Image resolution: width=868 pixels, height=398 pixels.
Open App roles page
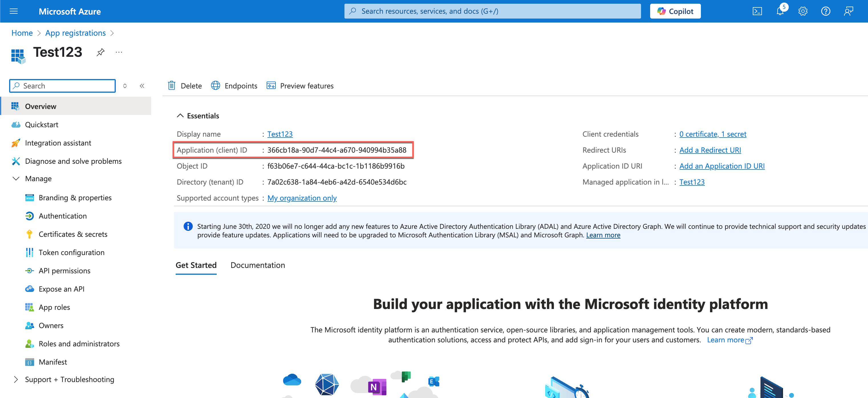[54, 307]
